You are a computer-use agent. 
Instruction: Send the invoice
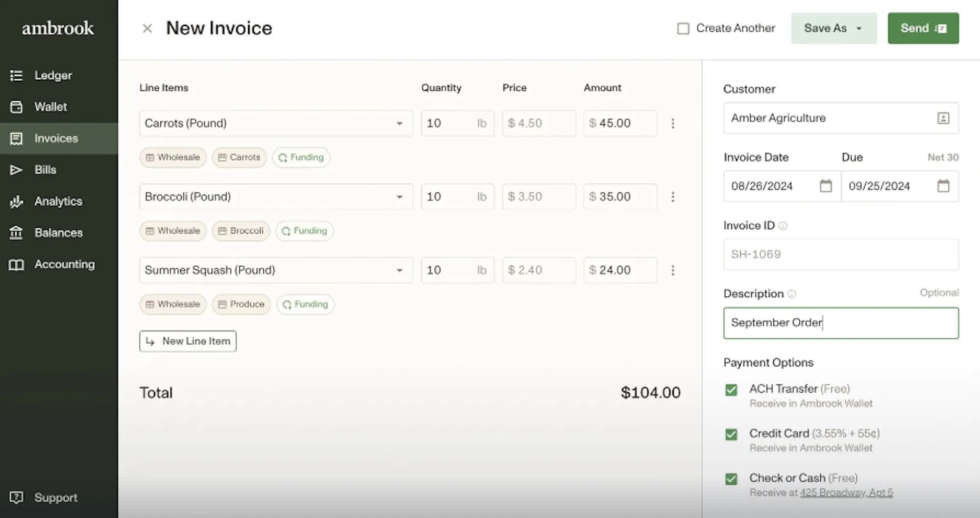tap(923, 28)
